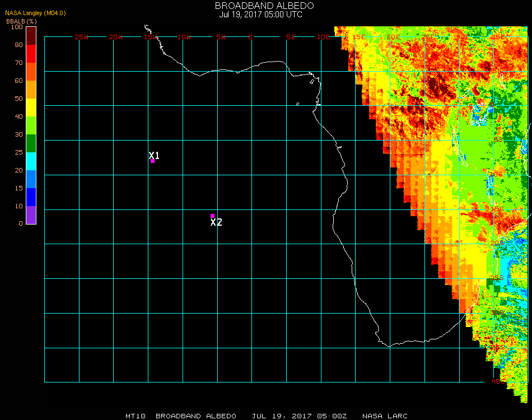
Task: Click the NASA Langley (M04.0) label
Action: [x=35, y=13]
